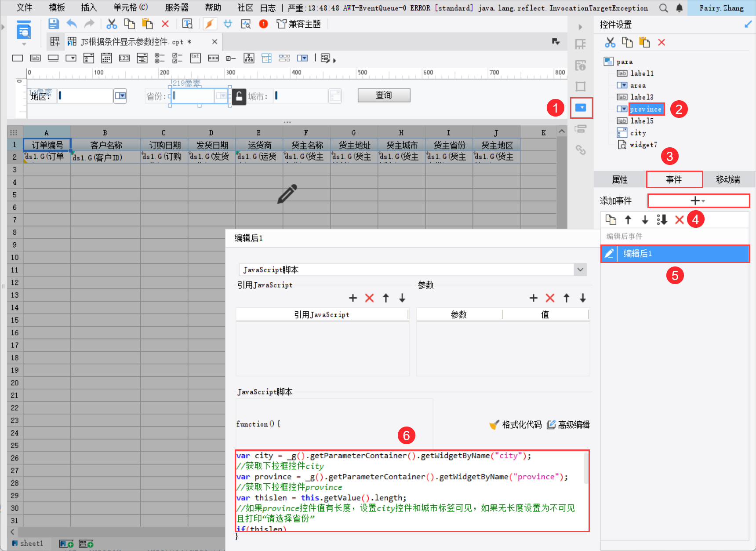The height and width of the screenshot is (551, 756).
Task: Open the 插入 menu
Action: (x=89, y=7)
